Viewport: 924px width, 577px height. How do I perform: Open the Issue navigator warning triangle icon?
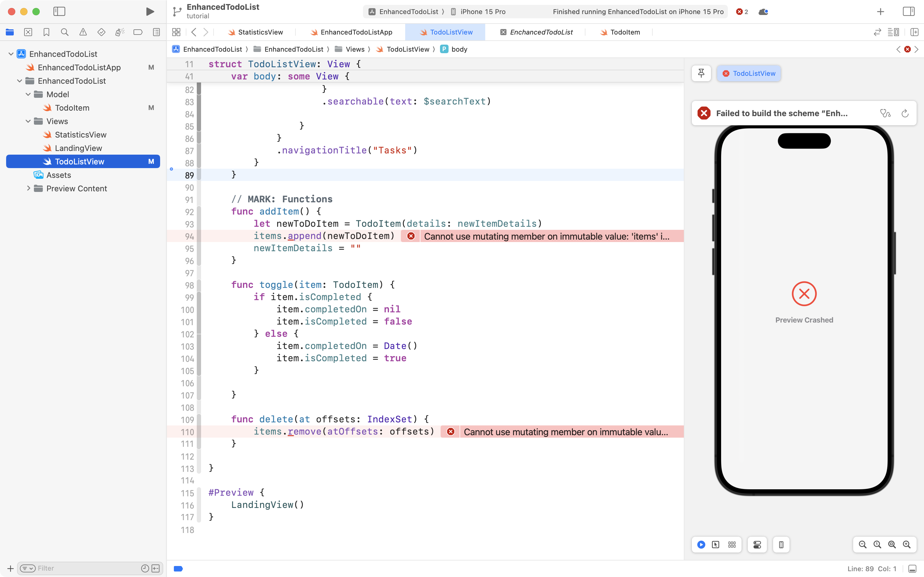coord(83,32)
